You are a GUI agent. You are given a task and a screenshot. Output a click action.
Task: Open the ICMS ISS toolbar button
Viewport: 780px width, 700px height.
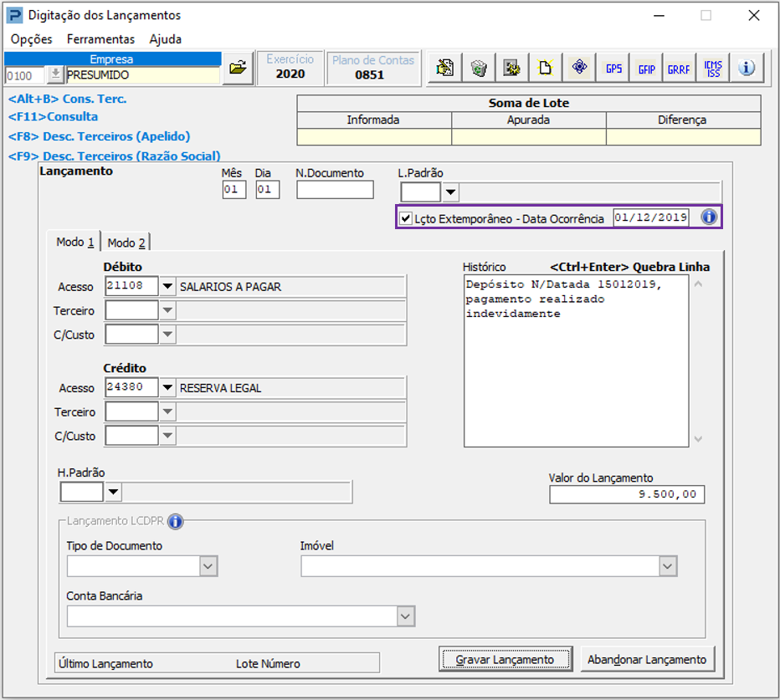coord(713,68)
